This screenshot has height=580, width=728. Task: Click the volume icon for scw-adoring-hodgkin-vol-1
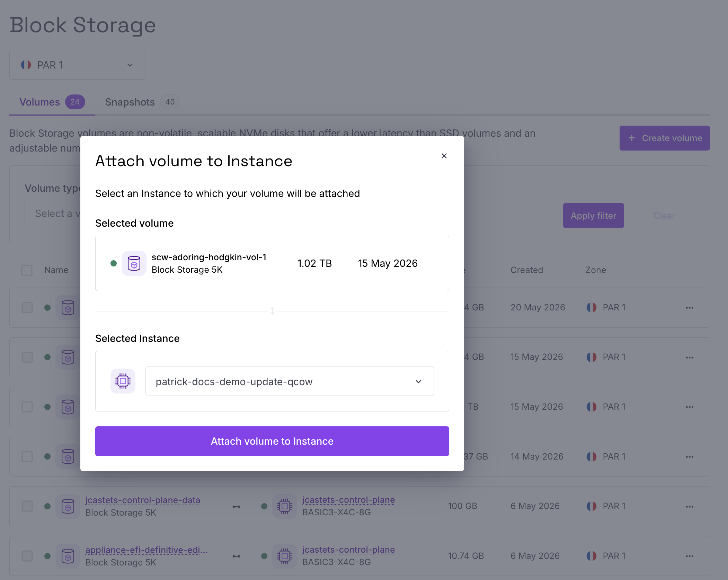(x=134, y=263)
